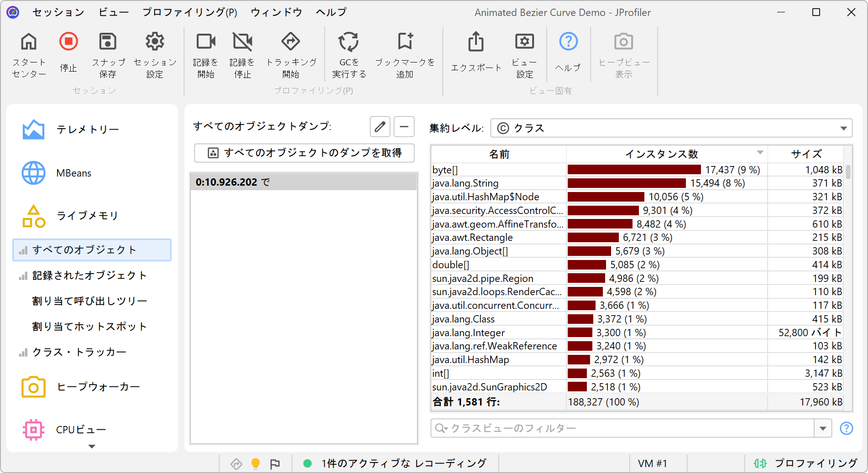The width and height of the screenshot is (868, 473).
Task: Open the プロファイリング(P) menu
Action: (189, 12)
